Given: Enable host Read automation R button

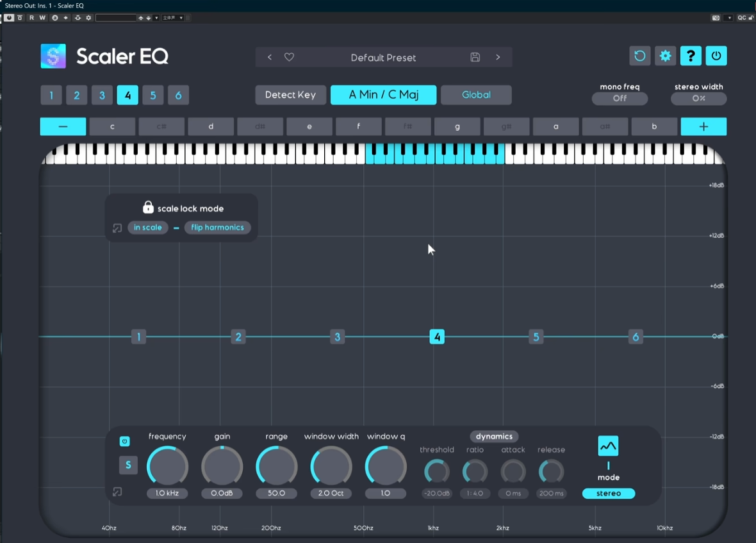Looking at the screenshot, I should pyautogui.click(x=32, y=18).
